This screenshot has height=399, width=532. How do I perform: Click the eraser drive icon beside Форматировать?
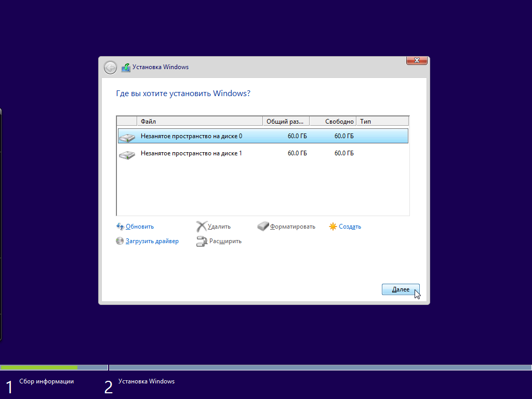(263, 226)
